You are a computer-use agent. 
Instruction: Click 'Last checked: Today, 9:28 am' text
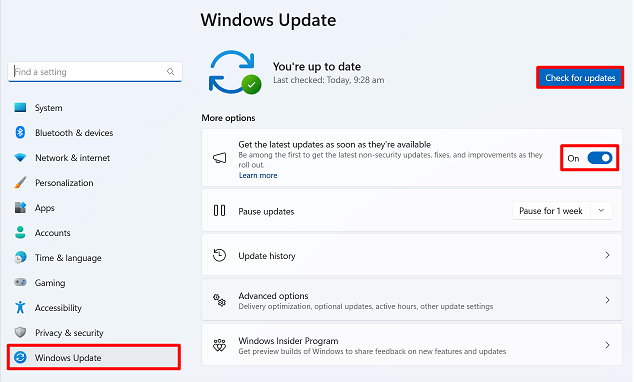(329, 80)
